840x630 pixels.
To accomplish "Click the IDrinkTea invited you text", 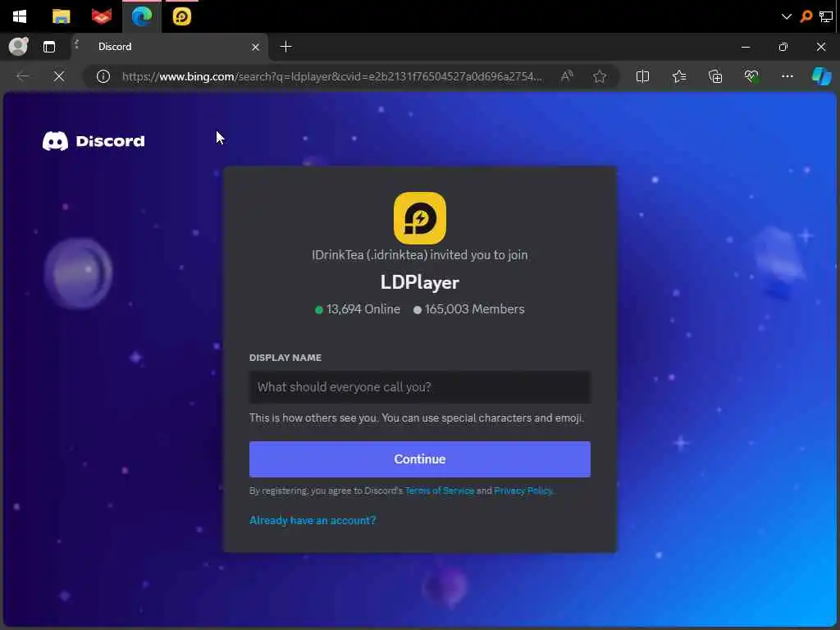I will [x=420, y=255].
